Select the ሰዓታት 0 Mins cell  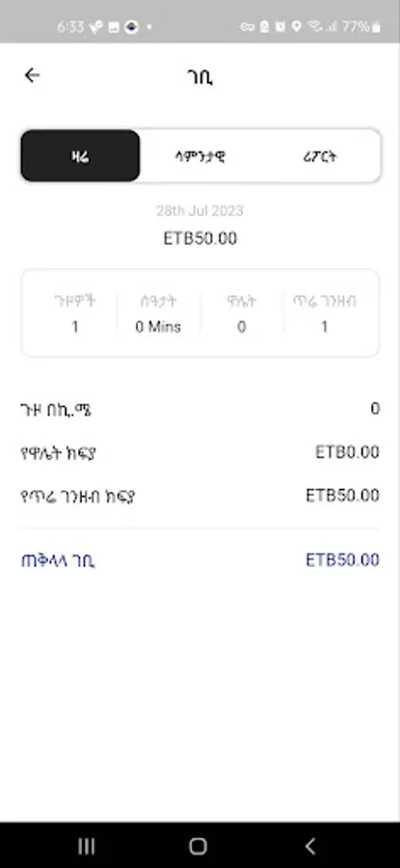(x=158, y=313)
